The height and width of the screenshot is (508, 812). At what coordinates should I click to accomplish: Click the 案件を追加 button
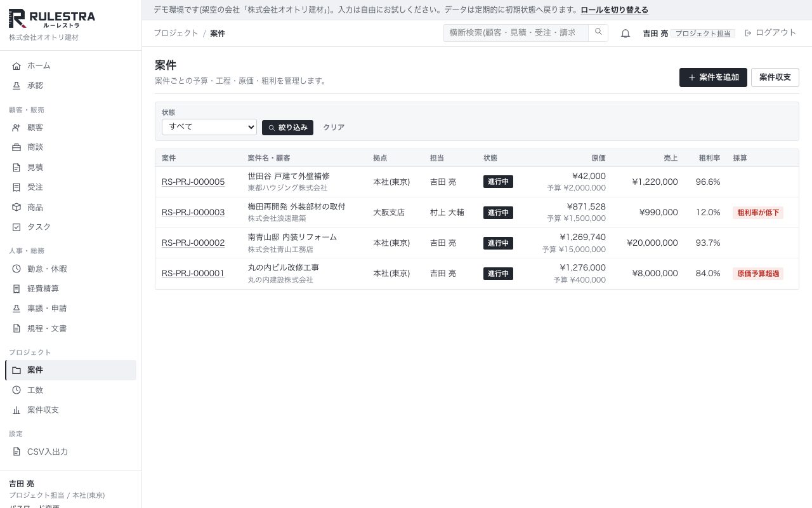pos(713,77)
